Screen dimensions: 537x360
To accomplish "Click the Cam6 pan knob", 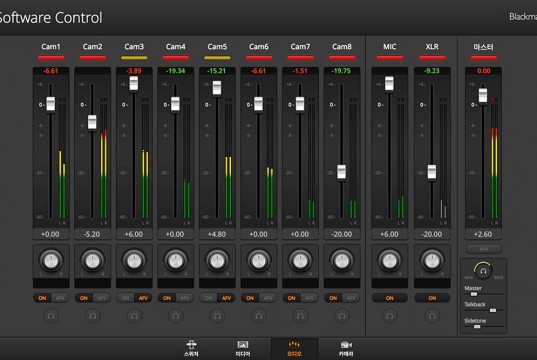I will tap(259, 261).
